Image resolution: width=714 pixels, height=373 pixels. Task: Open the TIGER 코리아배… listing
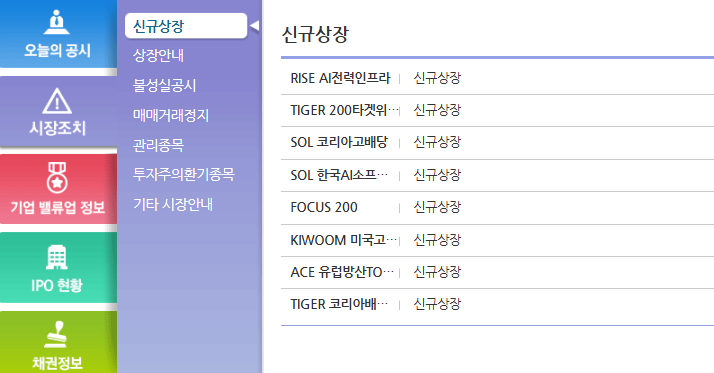click(339, 304)
